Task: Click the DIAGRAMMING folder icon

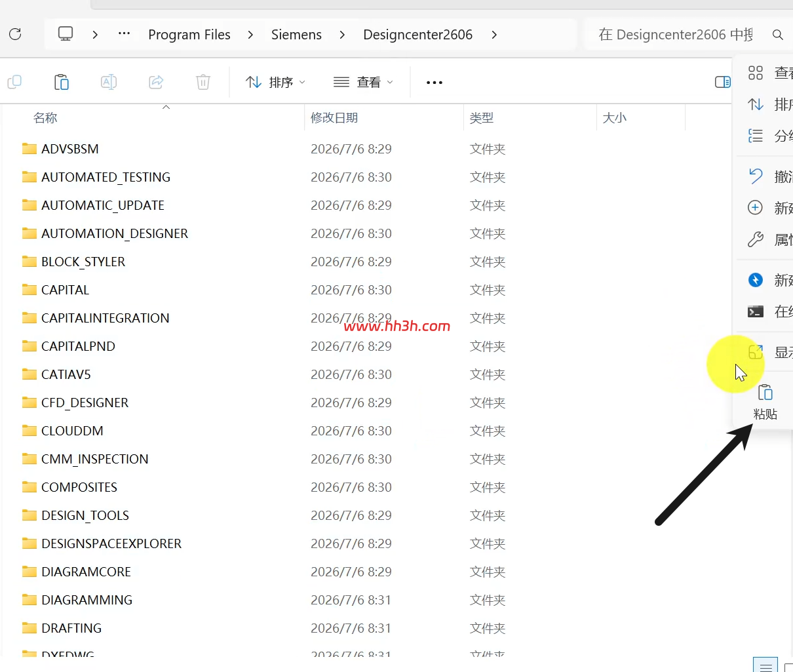Action: click(x=29, y=600)
